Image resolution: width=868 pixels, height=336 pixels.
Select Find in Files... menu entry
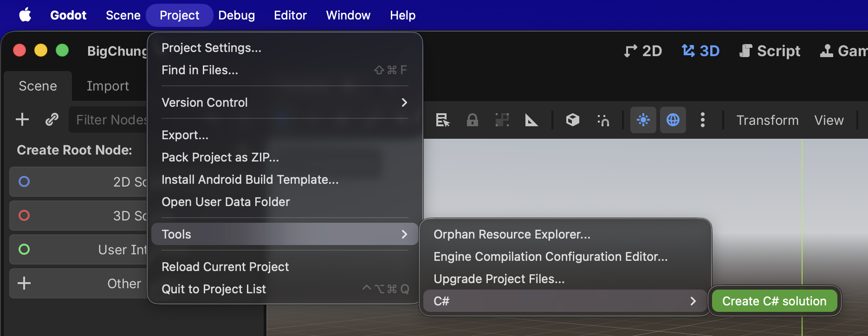pos(285,70)
